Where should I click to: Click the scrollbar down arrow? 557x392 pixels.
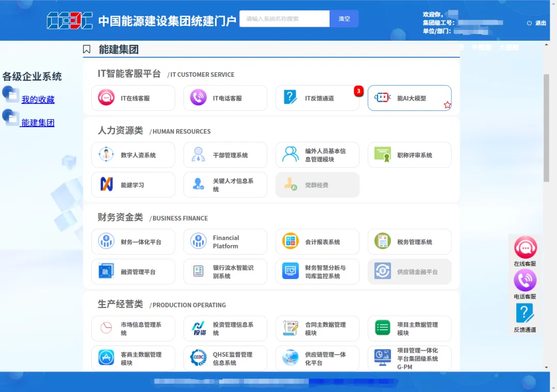coord(547,367)
